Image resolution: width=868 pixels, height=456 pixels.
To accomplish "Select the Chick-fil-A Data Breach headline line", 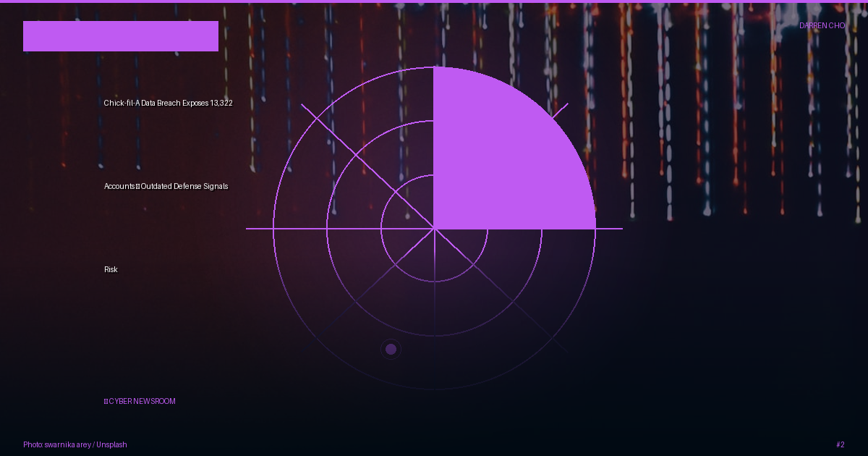I will pos(169,104).
